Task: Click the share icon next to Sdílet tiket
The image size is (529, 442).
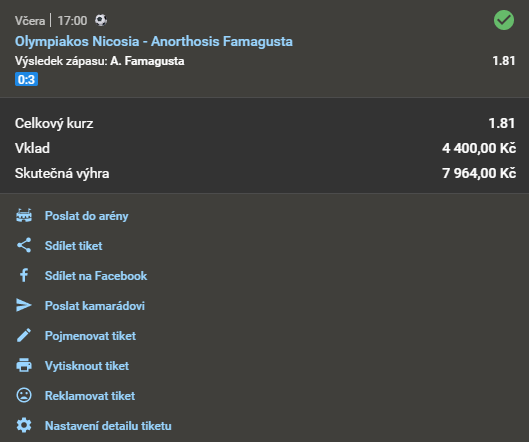Action: [24, 245]
